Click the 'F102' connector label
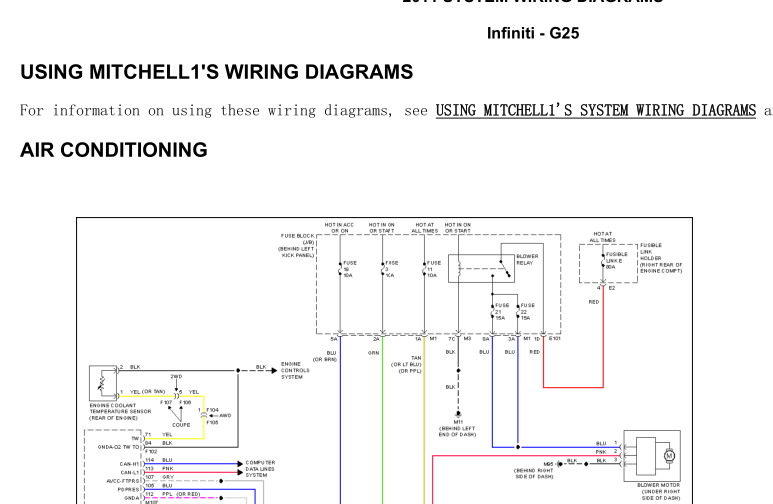 click(151, 451)
